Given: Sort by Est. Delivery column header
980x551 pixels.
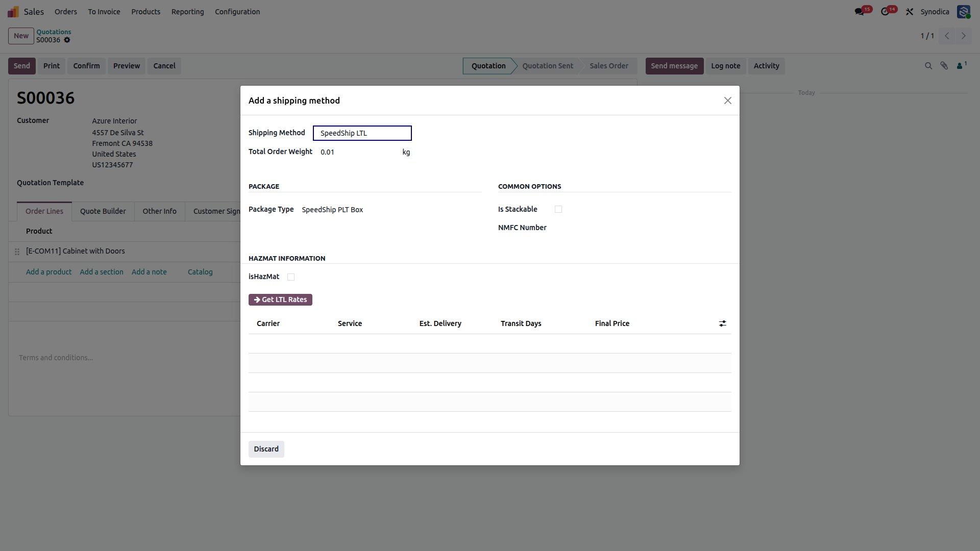Looking at the screenshot, I should pyautogui.click(x=440, y=323).
